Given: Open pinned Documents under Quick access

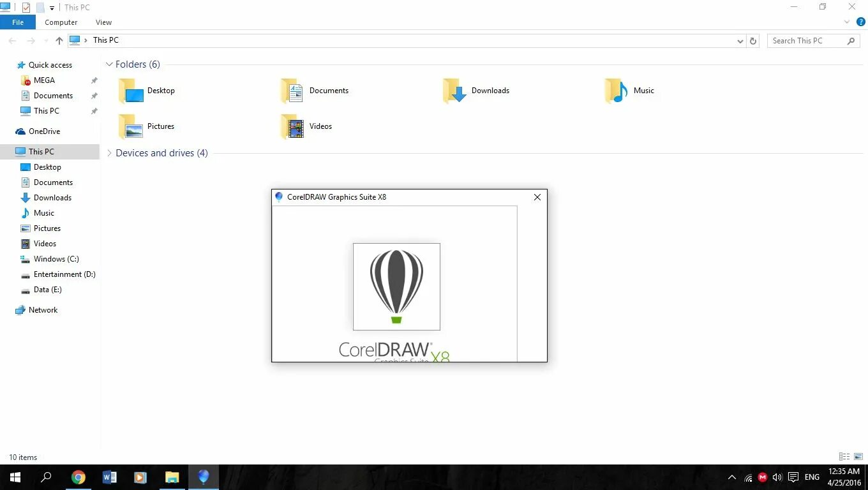Looking at the screenshot, I should 47,96.
